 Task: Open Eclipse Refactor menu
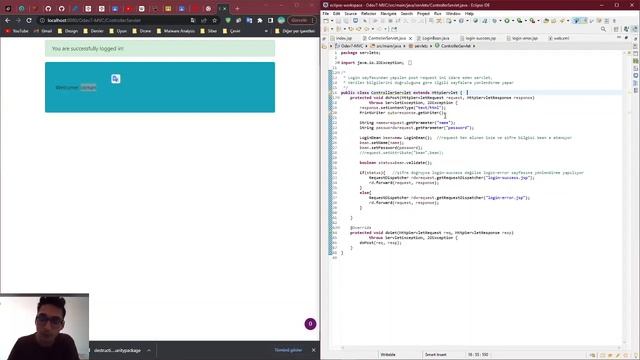point(369,13)
